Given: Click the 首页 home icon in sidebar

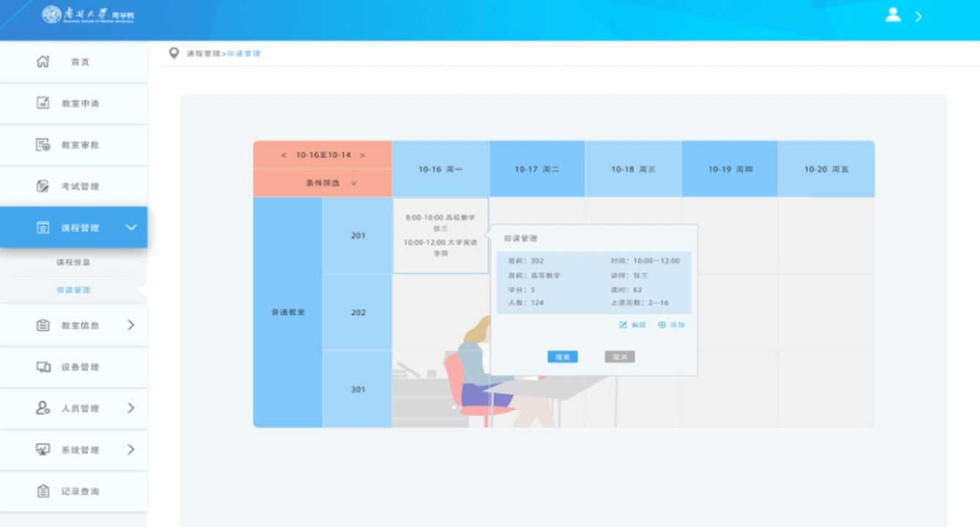Looking at the screenshot, I should [43, 61].
